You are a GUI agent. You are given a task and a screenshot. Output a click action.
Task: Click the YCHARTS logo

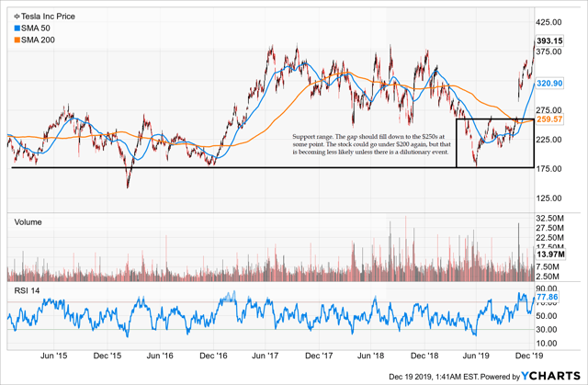point(550,376)
